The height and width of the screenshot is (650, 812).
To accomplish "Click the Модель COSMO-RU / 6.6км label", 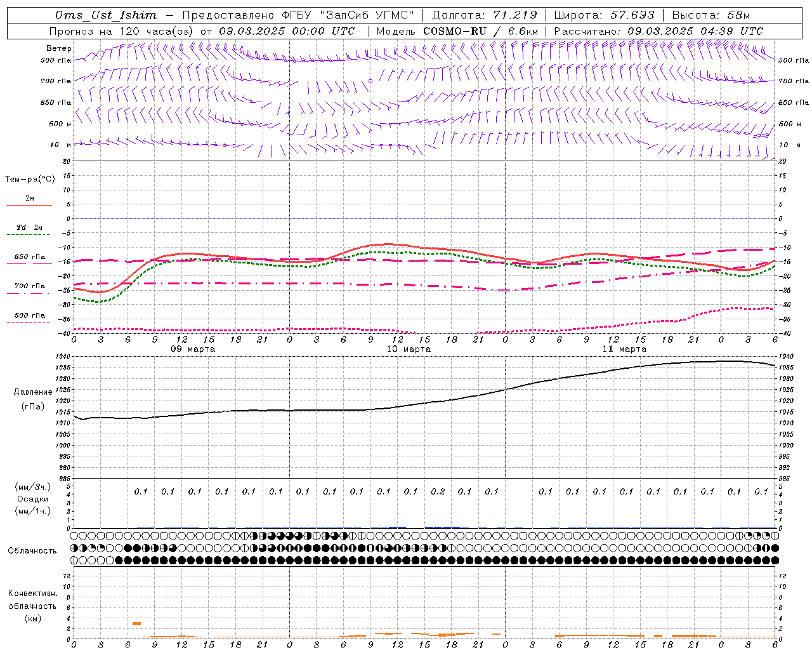I will click(x=457, y=31).
